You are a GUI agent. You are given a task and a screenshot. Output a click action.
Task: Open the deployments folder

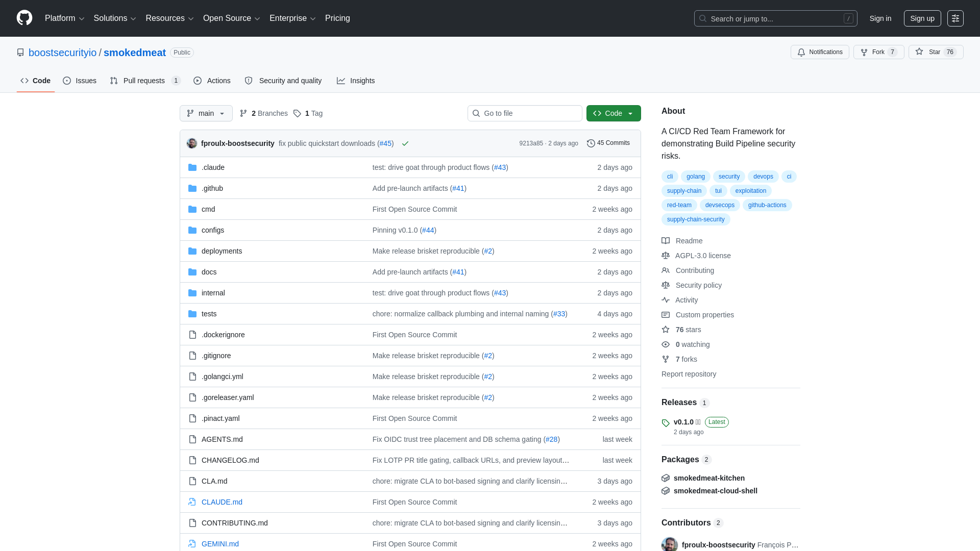pyautogui.click(x=222, y=251)
